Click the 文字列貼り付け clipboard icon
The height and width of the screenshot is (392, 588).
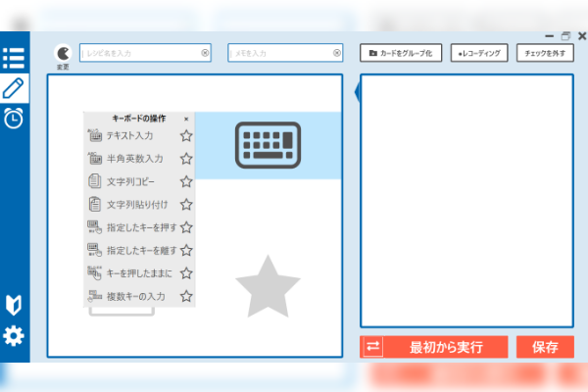[94, 204]
